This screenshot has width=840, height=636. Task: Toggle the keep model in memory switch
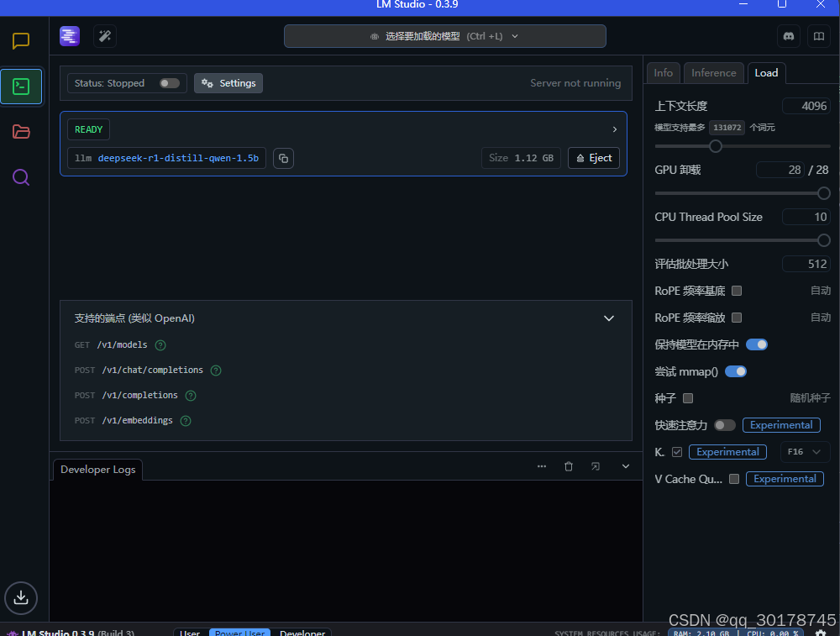(757, 344)
